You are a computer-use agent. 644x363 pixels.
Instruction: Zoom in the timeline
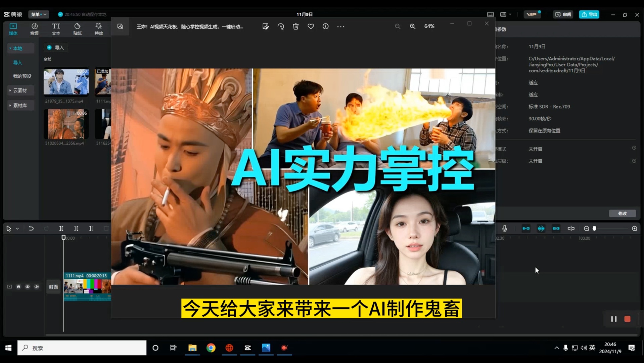(634, 229)
